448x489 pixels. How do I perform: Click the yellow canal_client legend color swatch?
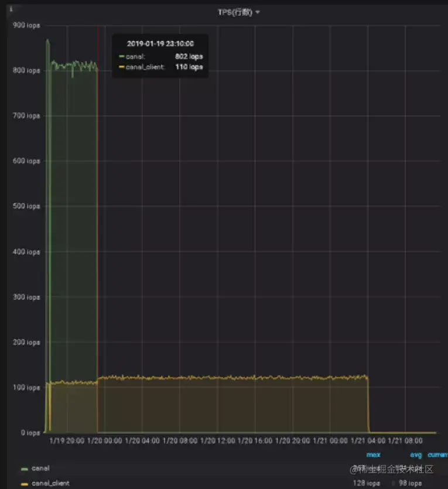(25, 484)
